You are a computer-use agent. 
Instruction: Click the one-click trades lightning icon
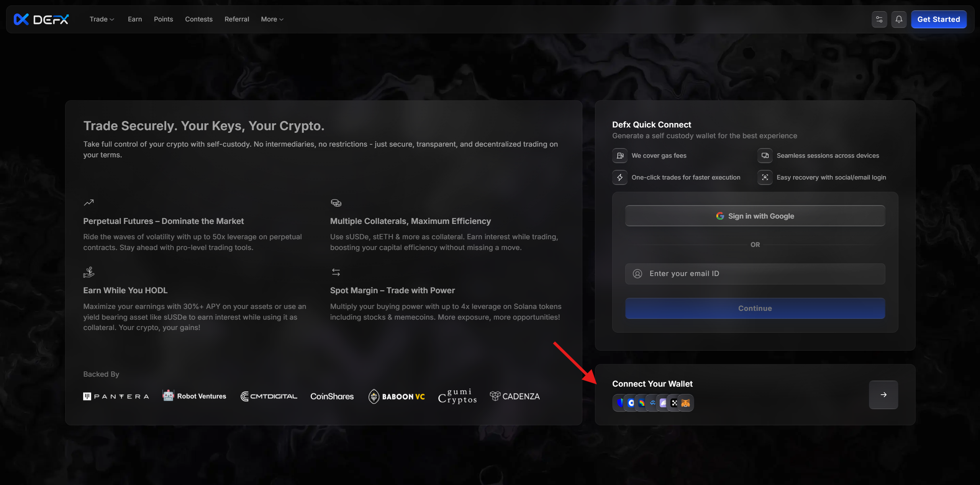pyautogui.click(x=620, y=177)
